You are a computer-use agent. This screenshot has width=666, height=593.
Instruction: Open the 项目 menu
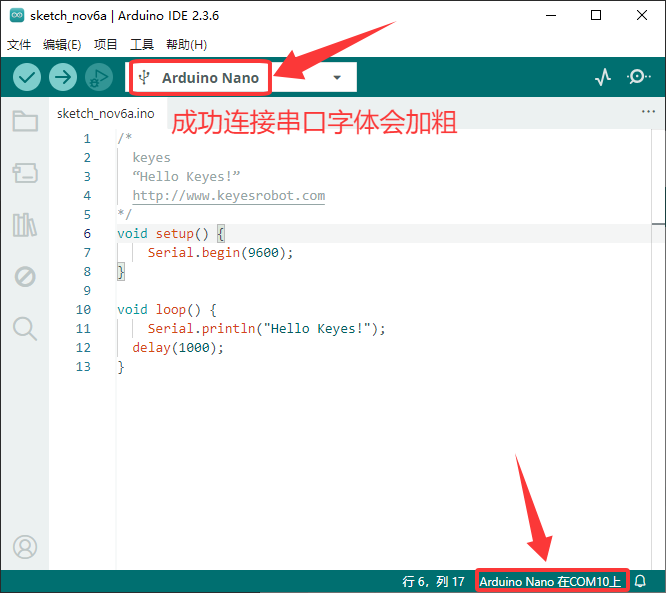click(x=105, y=45)
